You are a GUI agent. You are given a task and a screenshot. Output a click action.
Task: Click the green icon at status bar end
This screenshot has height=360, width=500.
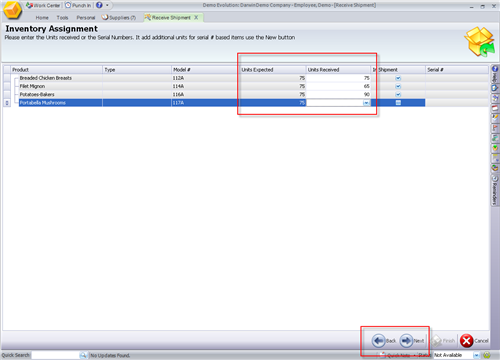click(487, 355)
